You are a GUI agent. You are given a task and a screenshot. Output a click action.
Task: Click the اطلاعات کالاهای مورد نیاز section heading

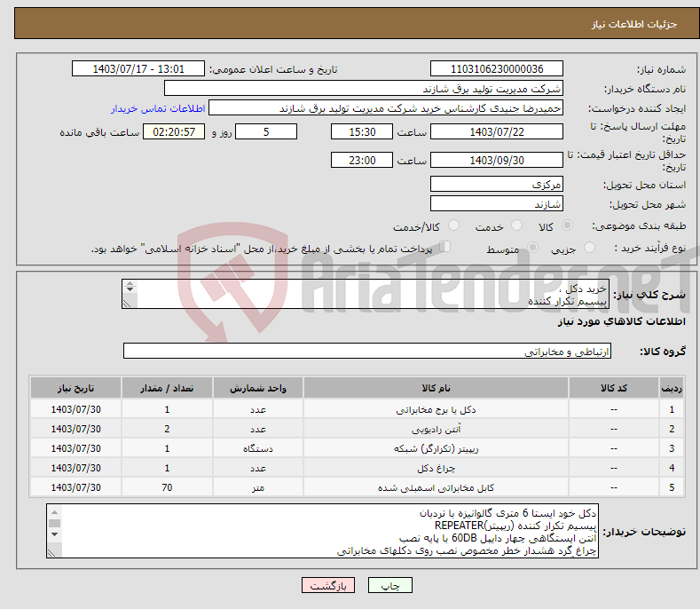pos(621,321)
